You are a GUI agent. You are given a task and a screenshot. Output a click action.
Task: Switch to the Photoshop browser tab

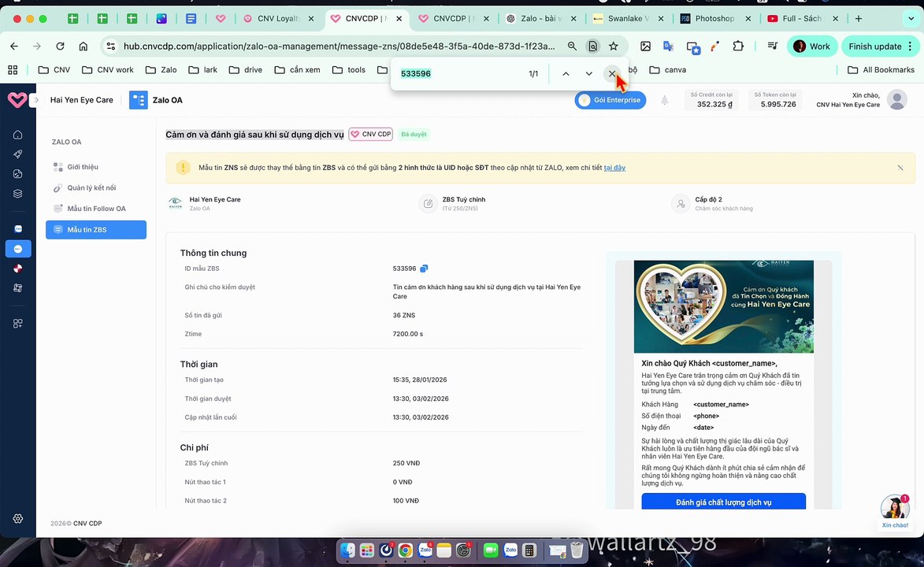(714, 18)
